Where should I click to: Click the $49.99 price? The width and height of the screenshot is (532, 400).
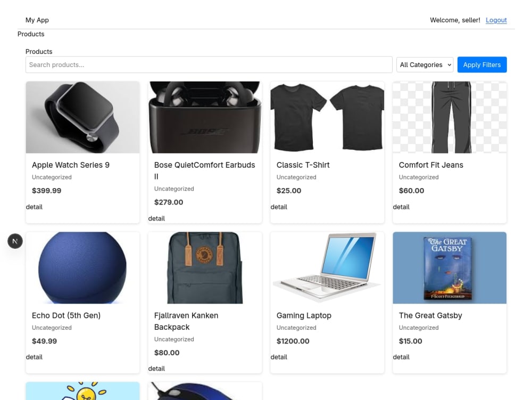[x=45, y=341]
